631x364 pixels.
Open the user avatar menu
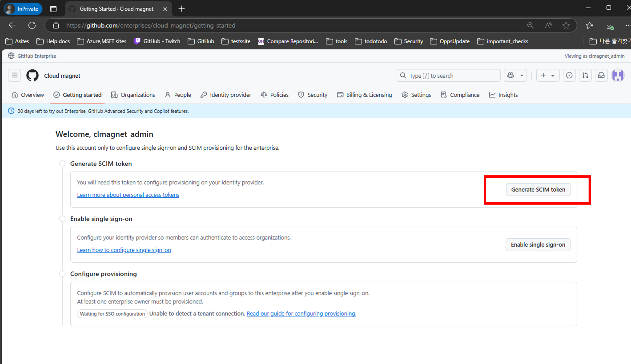618,75
